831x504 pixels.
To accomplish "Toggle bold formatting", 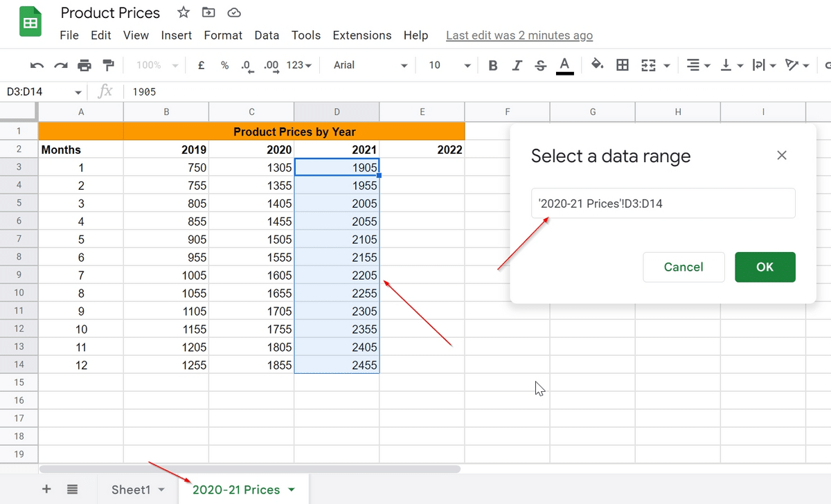I will pyautogui.click(x=492, y=64).
